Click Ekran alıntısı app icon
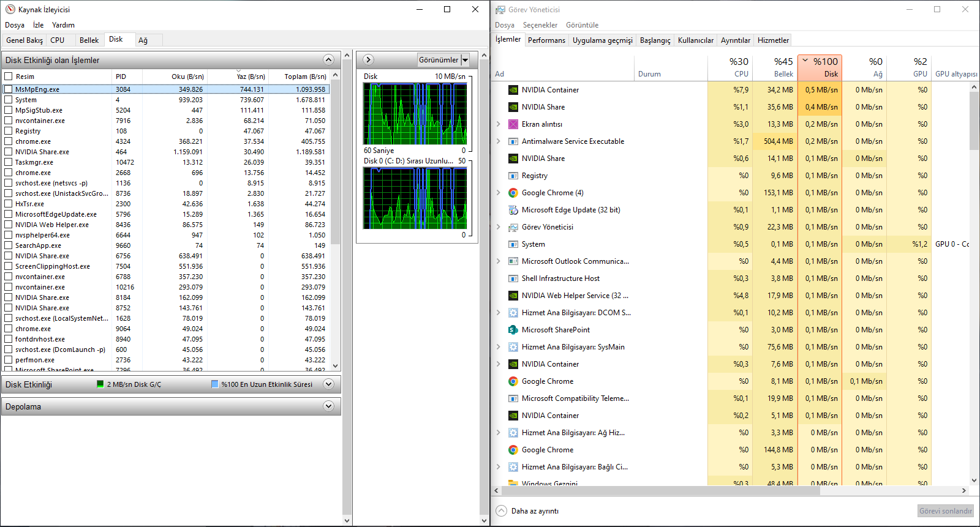Viewport: 980px width, 527px height. click(x=513, y=124)
